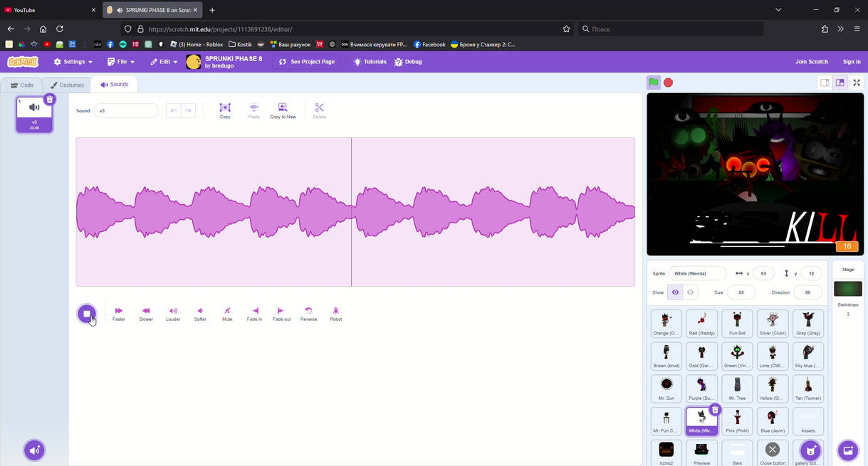868x466 pixels.
Task: Select the Fun Bot sprite
Action: click(x=737, y=323)
